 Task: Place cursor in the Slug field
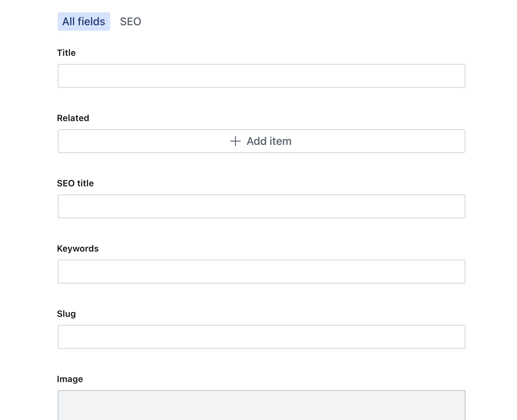(x=261, y=337)
